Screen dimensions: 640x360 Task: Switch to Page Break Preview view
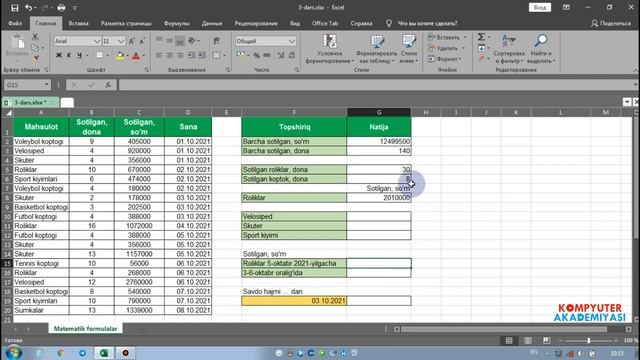point(547,340)
